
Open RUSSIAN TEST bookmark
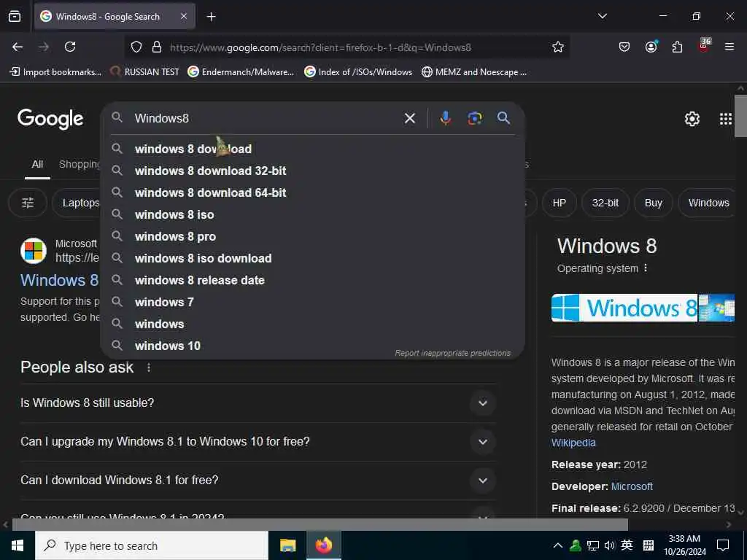click(144, 72)
